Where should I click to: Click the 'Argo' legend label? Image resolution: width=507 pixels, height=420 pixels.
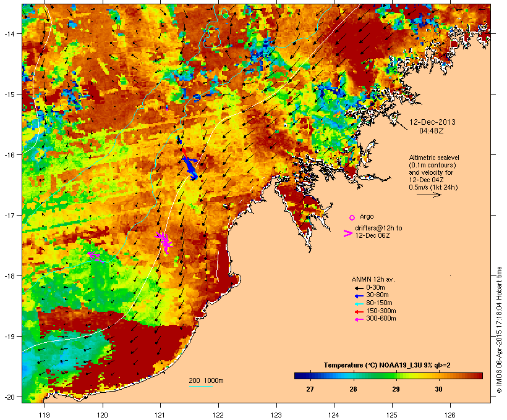pyautogui.click(x=367, y=216)
